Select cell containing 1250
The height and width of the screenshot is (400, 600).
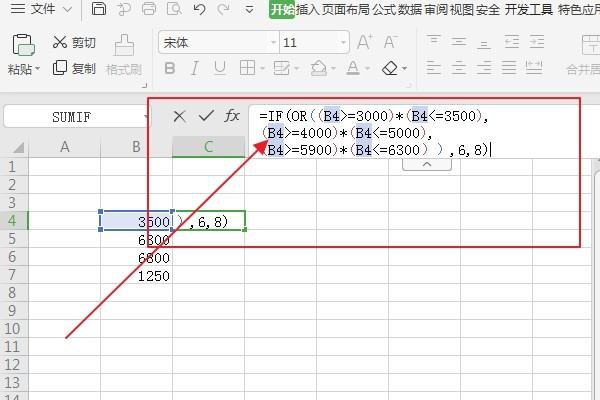[136, 276]
